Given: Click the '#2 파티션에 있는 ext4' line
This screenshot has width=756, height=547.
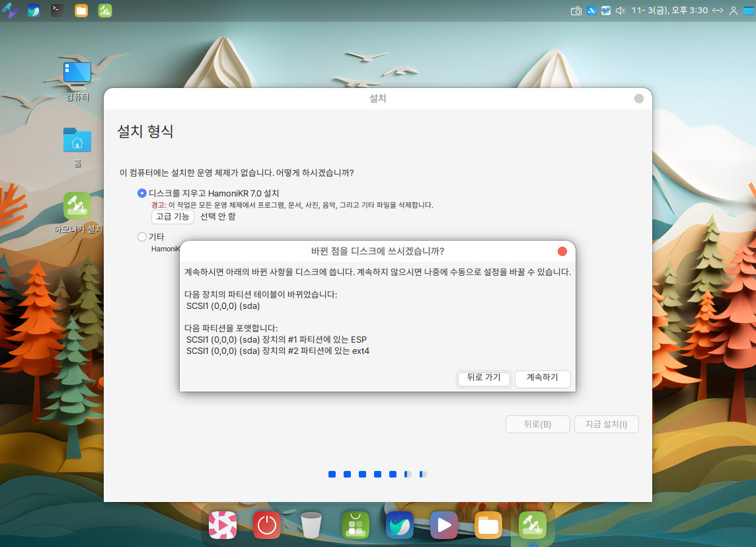Looking at the screenshot, I should 278,351.
